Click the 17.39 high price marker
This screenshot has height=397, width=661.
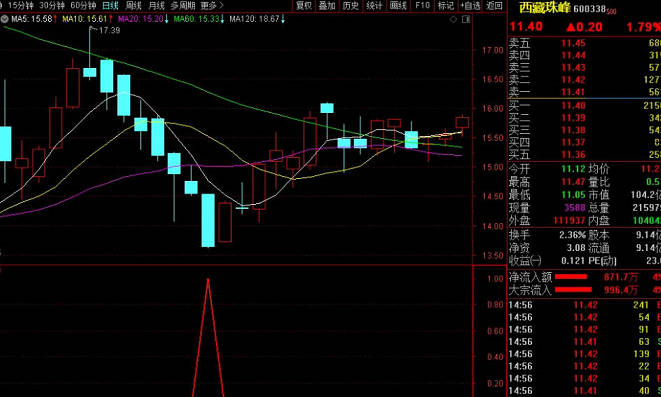point(109,30)
